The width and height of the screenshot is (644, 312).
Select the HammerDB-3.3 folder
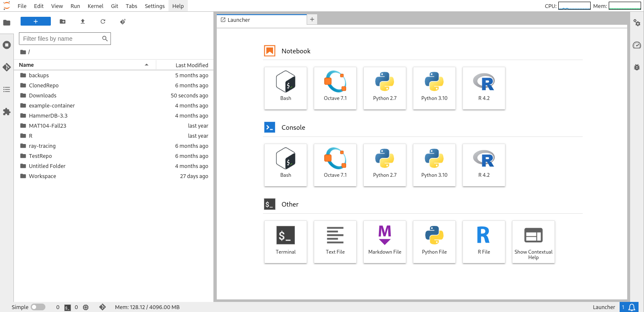[114, 116]
